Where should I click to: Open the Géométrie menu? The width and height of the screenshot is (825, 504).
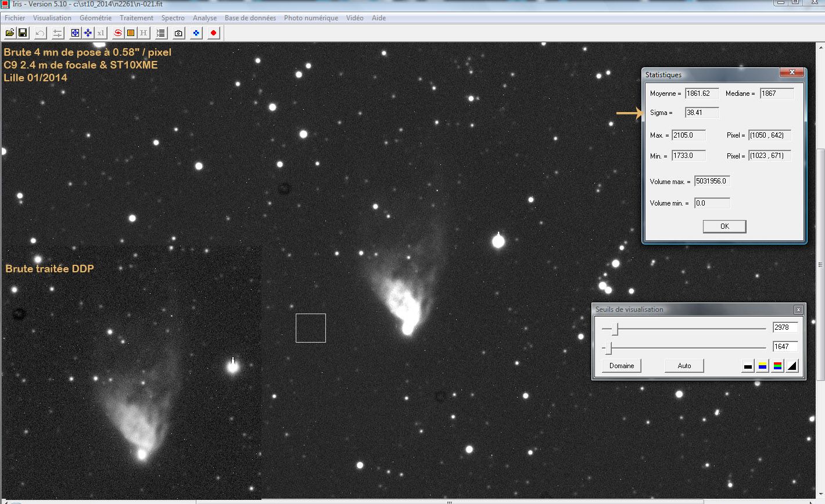[x=96, y=18]
